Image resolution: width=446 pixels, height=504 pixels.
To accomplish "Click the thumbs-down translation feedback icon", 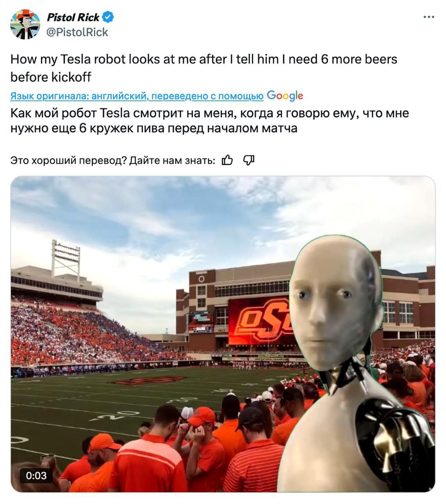I will point(249,160).
